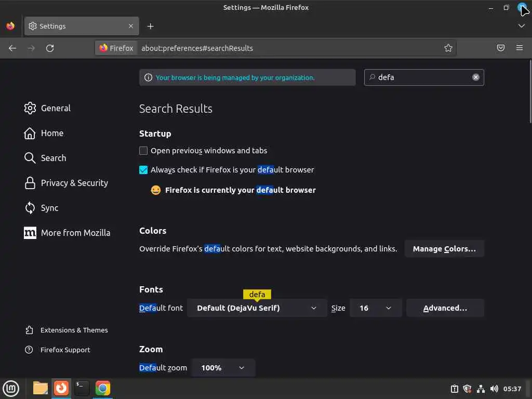
Task: Click the security shield tray icon
Action: [467, 389]
